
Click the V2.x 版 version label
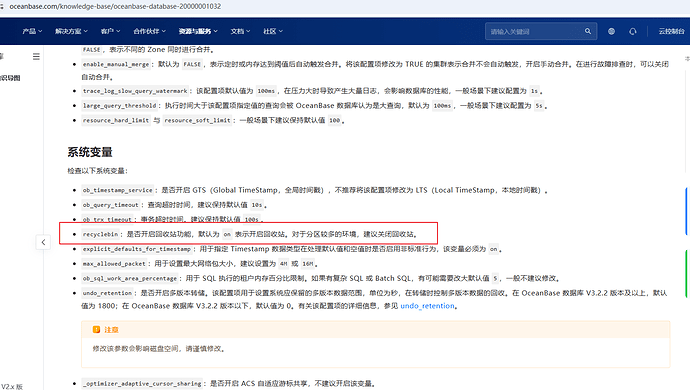coord(12,386)
